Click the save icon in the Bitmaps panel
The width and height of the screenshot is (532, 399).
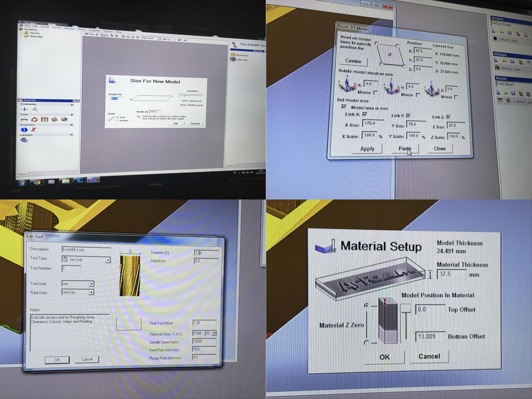click(512, 61)
